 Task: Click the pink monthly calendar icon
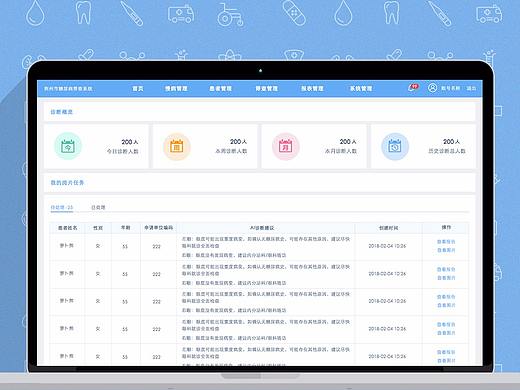(286, 146)
